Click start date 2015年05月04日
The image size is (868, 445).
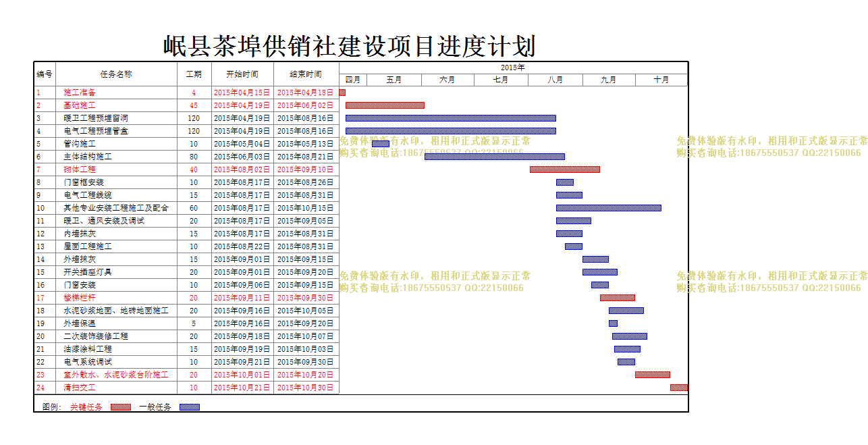(x=242, y=144)
